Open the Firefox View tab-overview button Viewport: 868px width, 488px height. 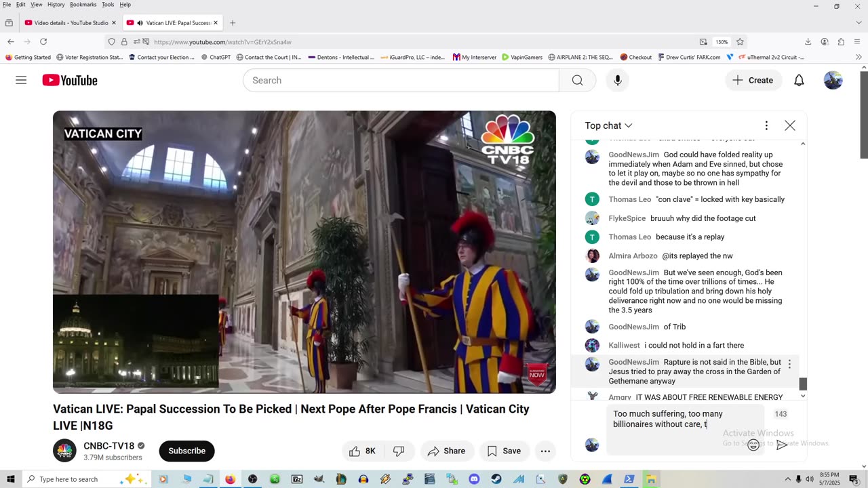point(9,23)
